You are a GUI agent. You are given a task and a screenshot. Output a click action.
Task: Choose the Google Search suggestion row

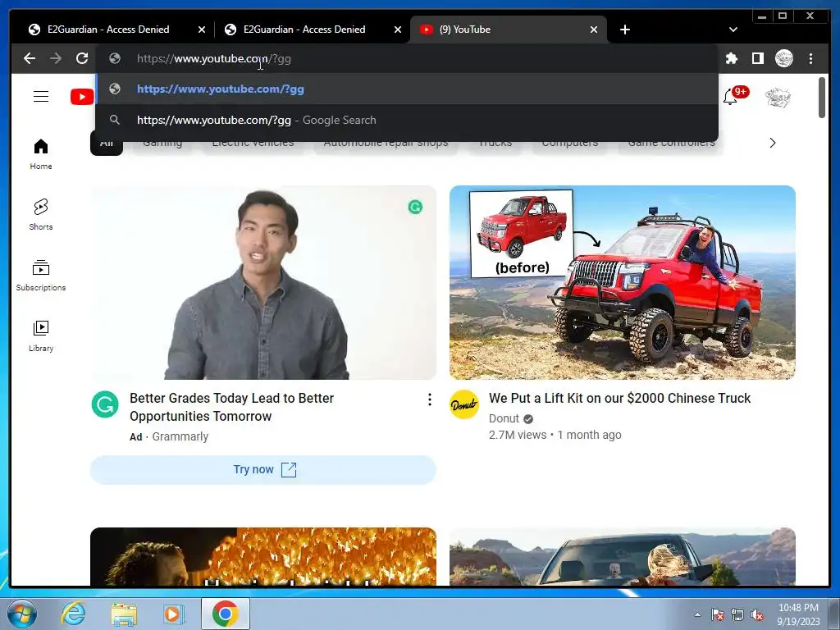407,120
